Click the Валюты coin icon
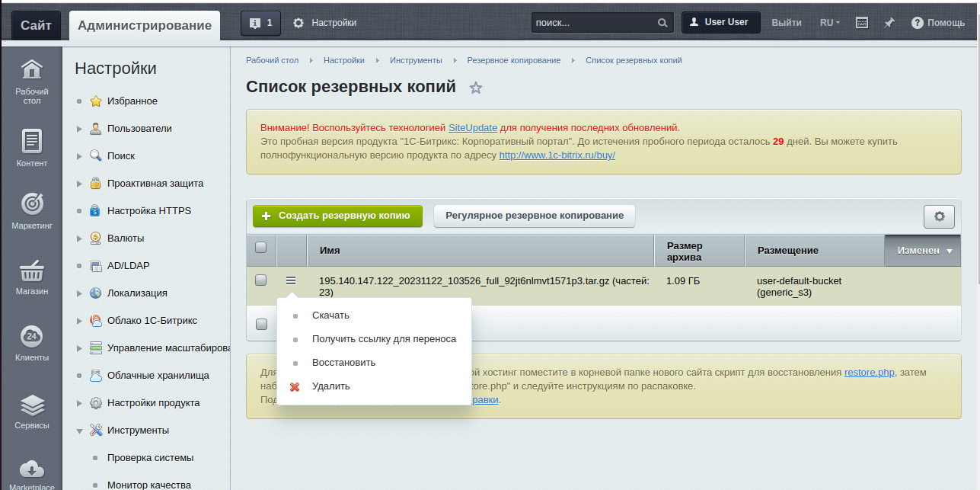Image resolution: width=980 pixels, height=490 pixels. 95,239
